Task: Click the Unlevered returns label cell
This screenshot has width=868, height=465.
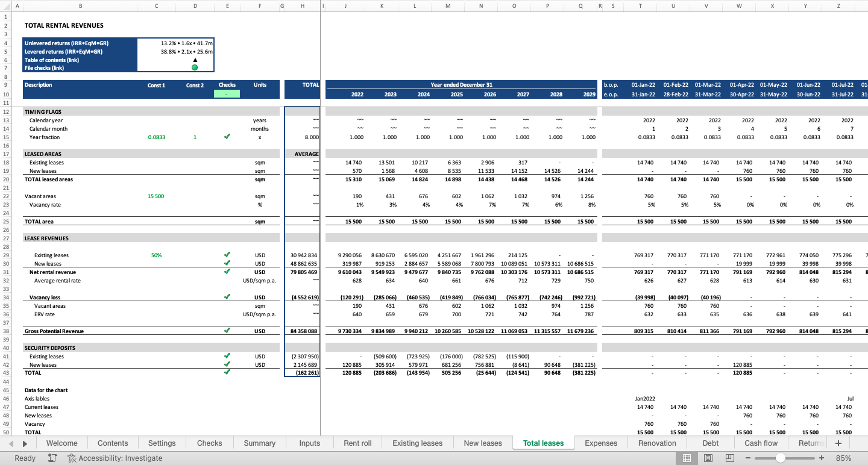Action: point(80,43)
